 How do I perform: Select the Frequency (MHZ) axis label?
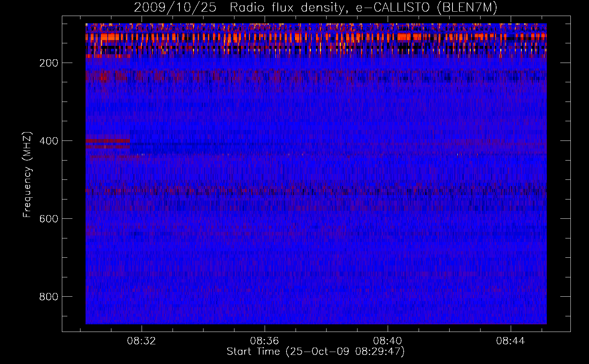[x=27, y=174]
